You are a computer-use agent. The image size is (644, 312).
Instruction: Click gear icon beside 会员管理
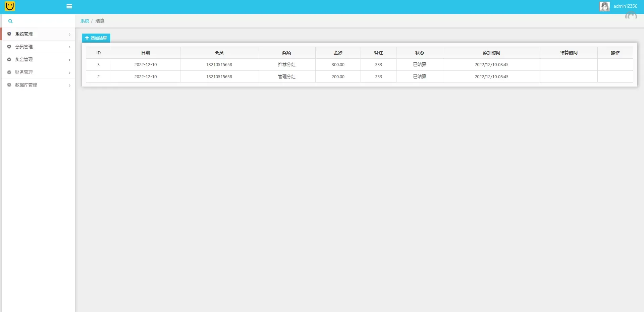pos(9,47)
